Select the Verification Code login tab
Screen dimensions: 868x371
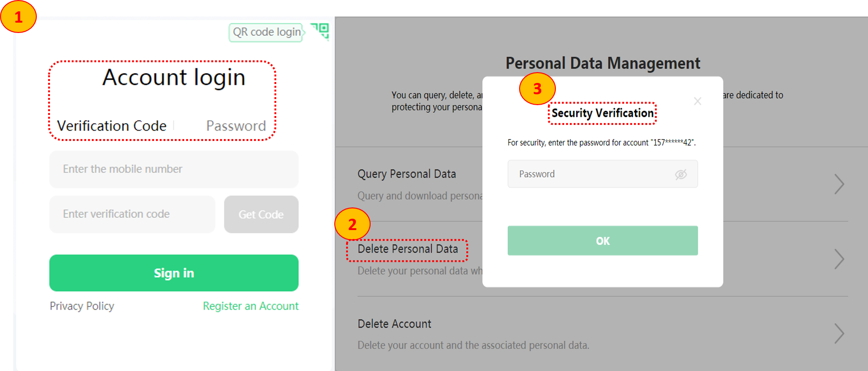112,126
